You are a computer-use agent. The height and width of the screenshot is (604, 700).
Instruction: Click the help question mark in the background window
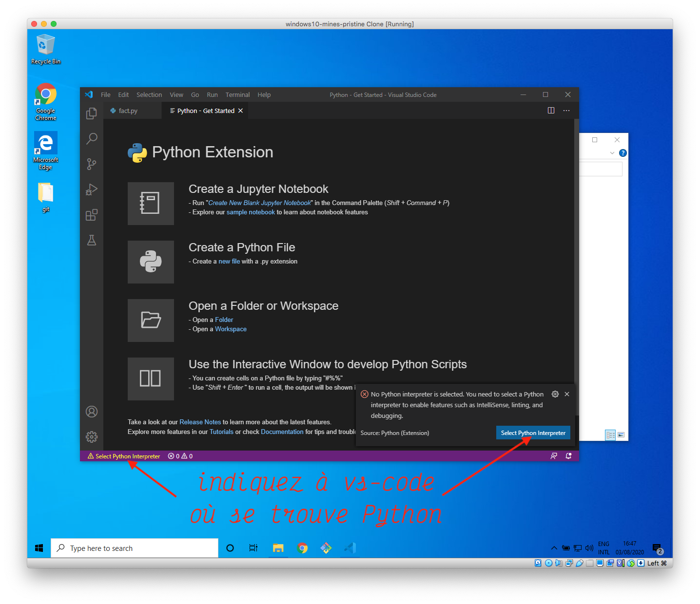[622, 153]
